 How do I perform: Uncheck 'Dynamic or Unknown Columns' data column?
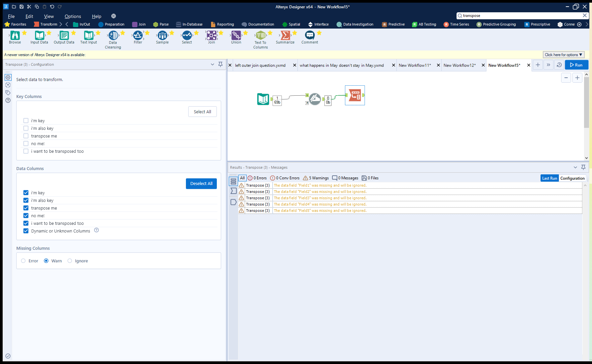[x=26, y=231]
